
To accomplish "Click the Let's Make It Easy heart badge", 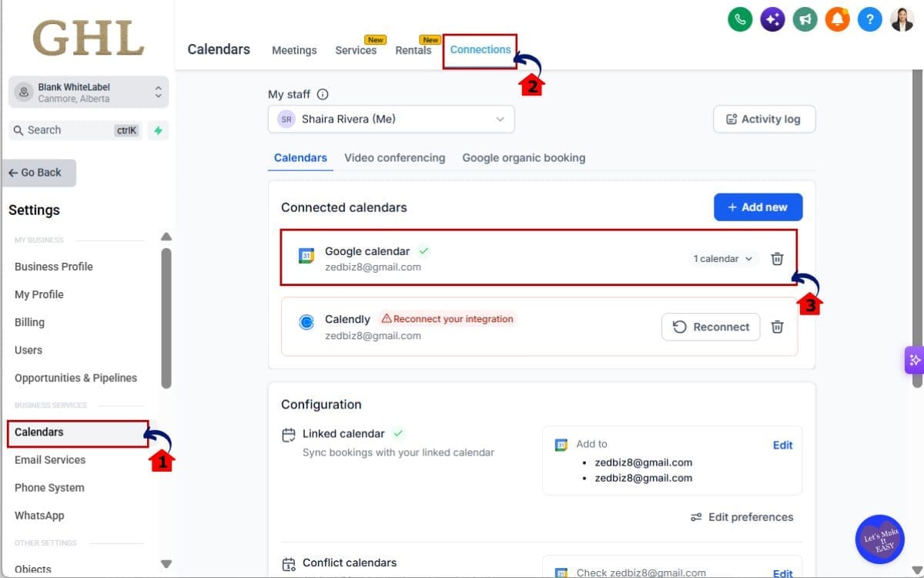I will coord(879,539).
